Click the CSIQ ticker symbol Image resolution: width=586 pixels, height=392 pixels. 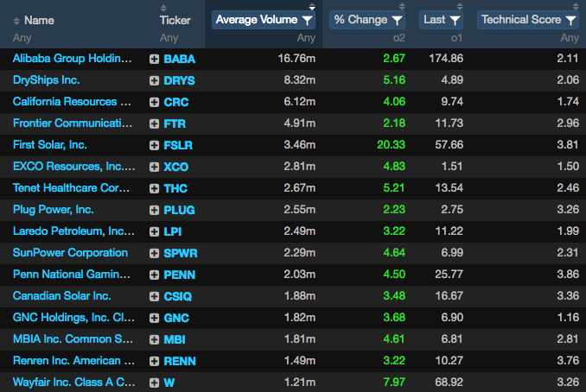177,296
